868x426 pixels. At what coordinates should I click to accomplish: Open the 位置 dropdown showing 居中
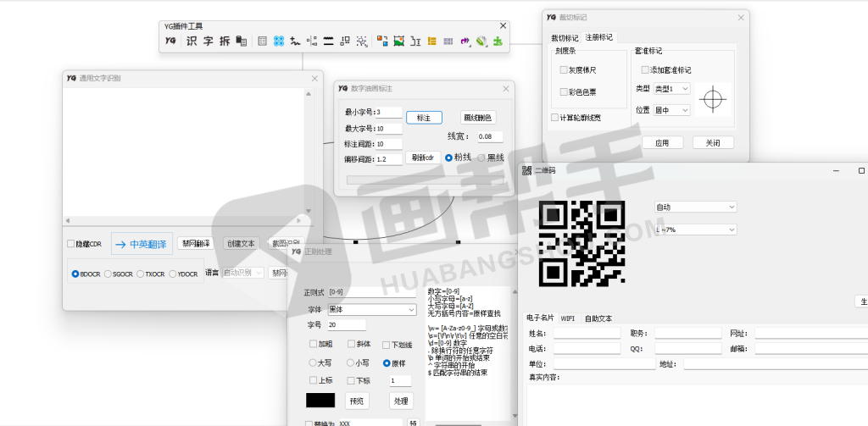pos(671,110)
